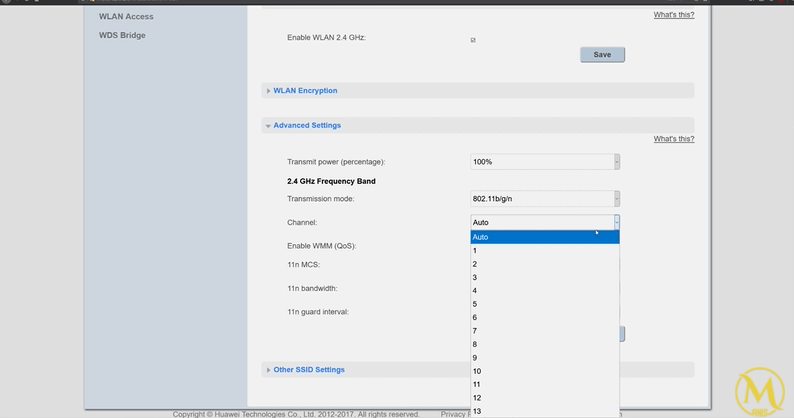Image resolution: width=794 pixels, height=418 pixels.
Task: Choose channel 1 from the list
Action: (x=545, y=251)
